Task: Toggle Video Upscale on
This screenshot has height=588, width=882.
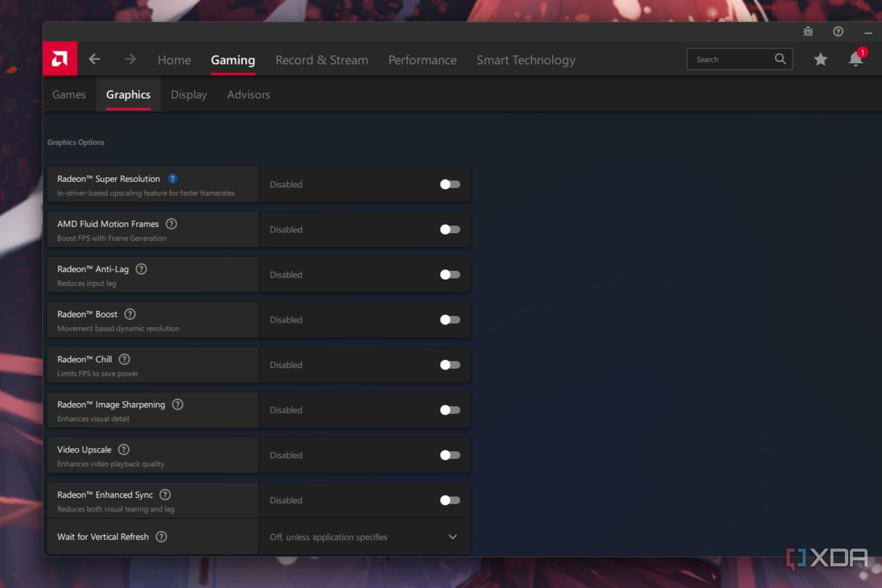Action: pos(450,455)
